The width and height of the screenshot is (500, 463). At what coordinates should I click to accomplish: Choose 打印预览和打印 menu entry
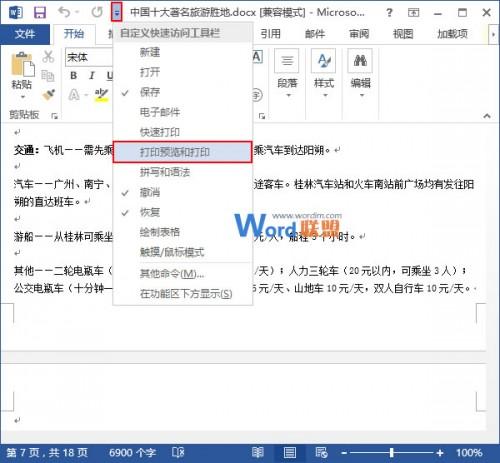click(182, 152)
